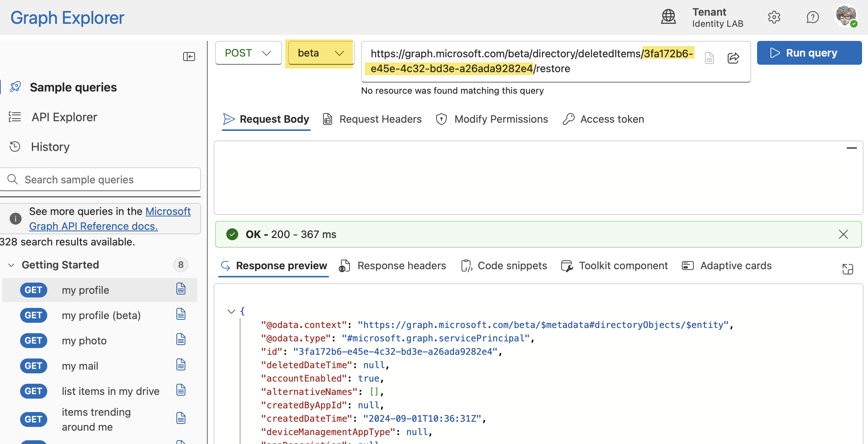
Task: Click the Graph Explorer title
Action: coord(67,17)
